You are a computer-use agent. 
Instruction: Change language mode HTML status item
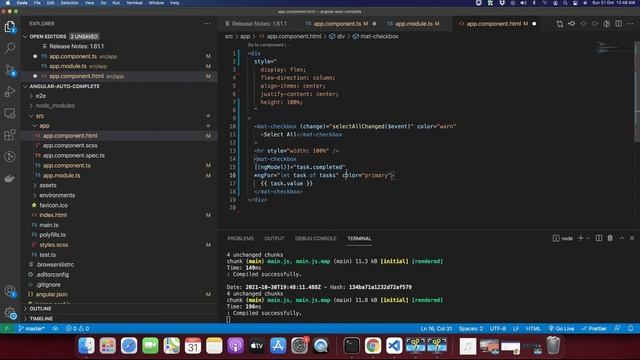[x=533, y=329]
